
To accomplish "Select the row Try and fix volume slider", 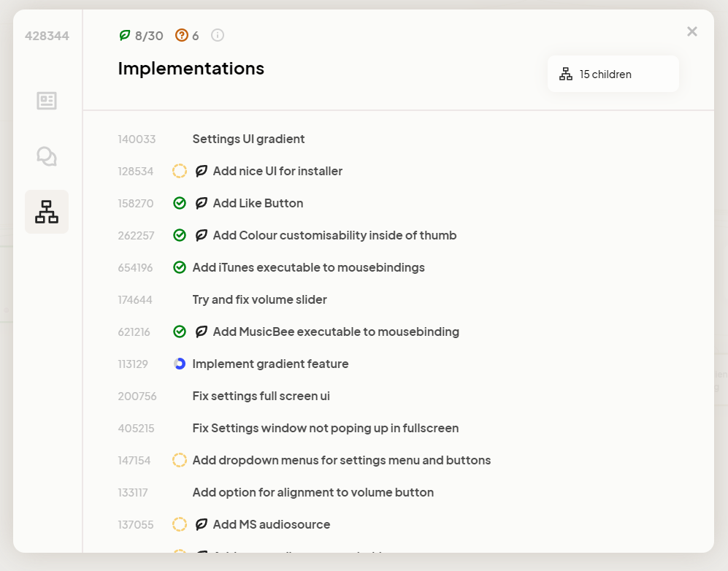I will click(259, 299).
